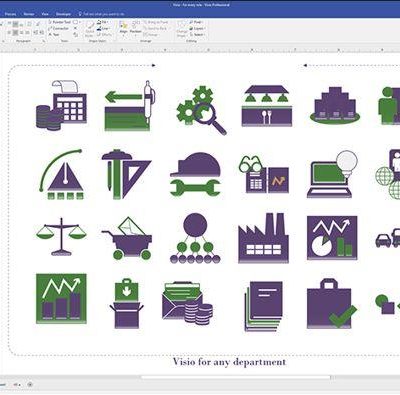Open the Developer ribbon tab
Image resolution: width=400 pixels, height=395 pixels.
(x=63, y=14)
